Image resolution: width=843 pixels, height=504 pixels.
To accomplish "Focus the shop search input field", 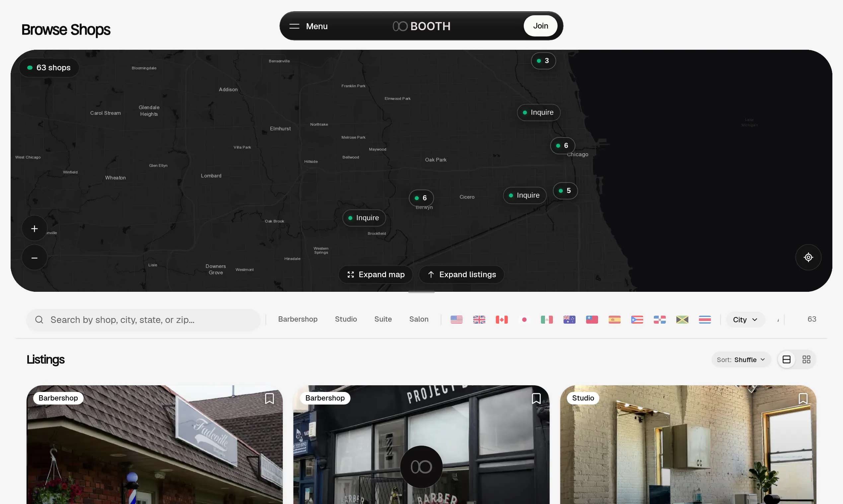I will point(143,320).
